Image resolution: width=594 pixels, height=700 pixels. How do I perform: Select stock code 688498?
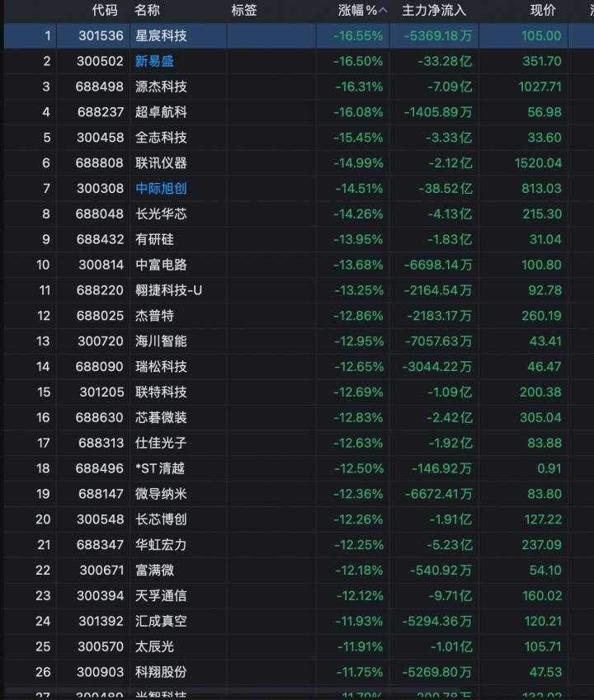[x=100, y=87]
